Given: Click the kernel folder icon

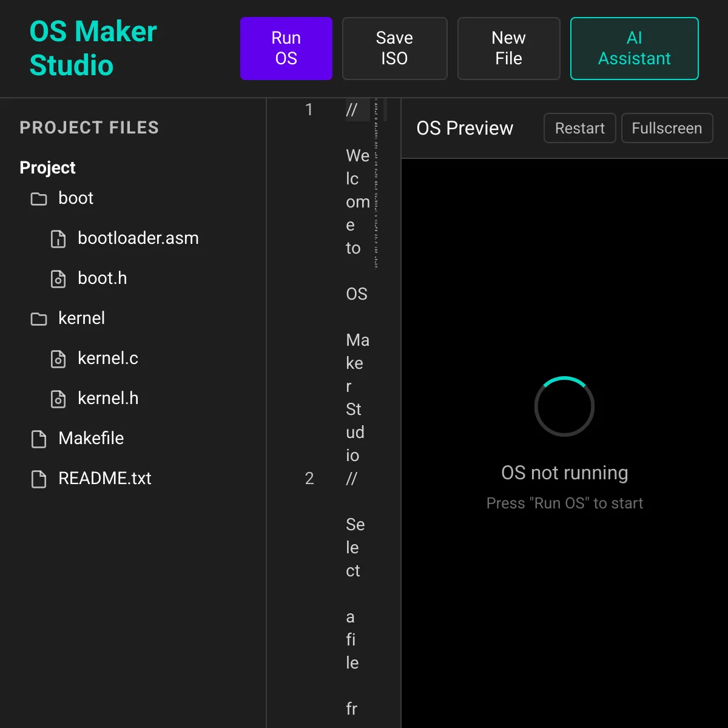Looking at the screenshot, I should tap(38, 318).
